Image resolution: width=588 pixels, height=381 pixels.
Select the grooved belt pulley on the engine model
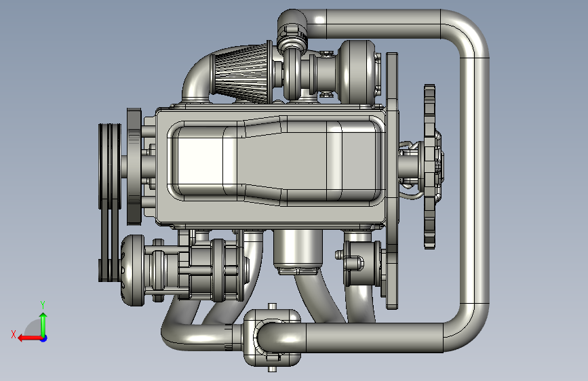[x=110, y=166]
